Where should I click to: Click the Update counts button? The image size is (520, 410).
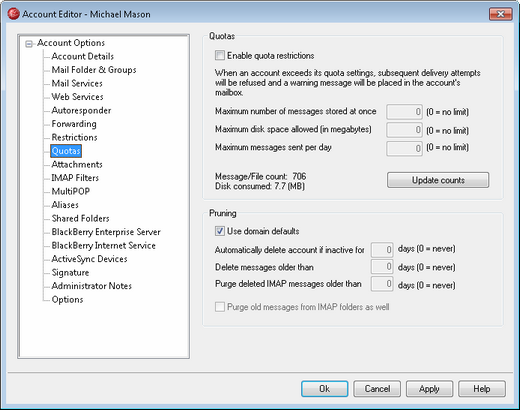(438, 180)
